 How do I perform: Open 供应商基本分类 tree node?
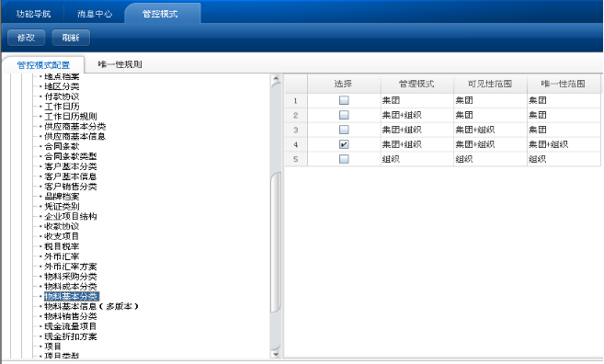(x=75, y=126)
